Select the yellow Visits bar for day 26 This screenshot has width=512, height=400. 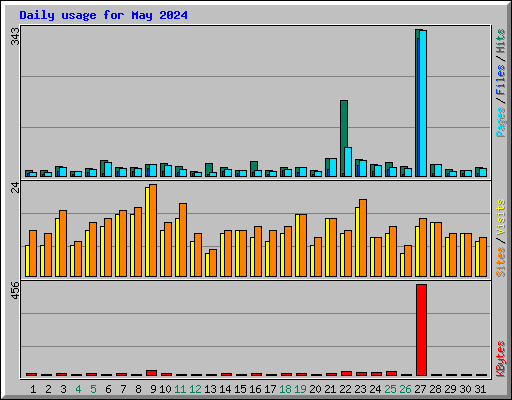pyautogui.click(x=402, y=265)
